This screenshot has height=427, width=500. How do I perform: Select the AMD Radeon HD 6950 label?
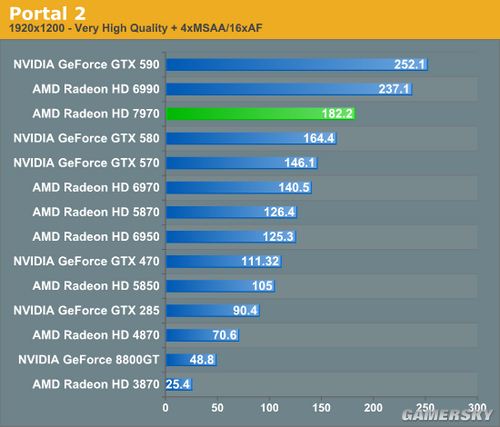click(x=96, y=237)
